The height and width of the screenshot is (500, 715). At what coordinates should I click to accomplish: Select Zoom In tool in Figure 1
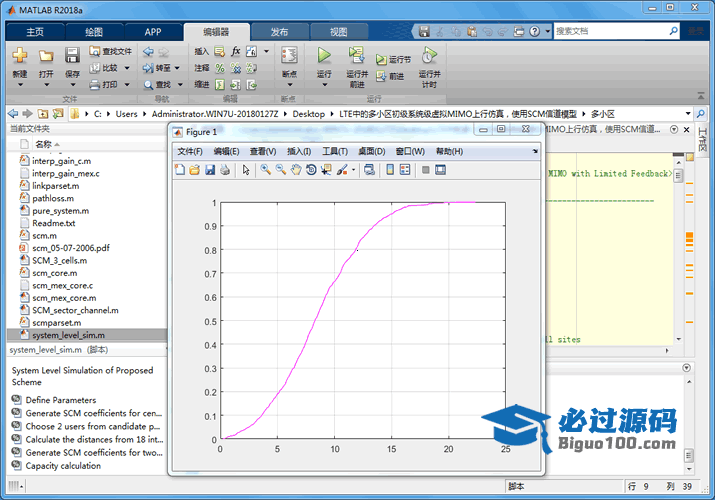[265, 170]
